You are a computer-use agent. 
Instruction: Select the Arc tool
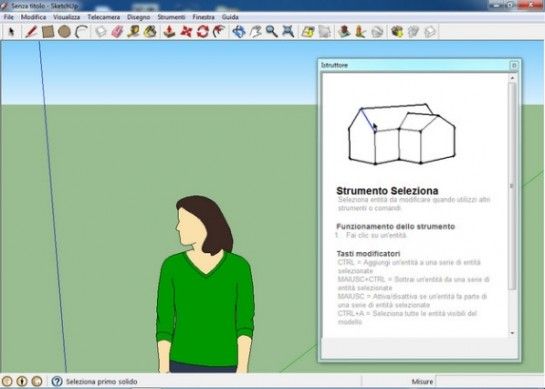(x=81, y=32)
